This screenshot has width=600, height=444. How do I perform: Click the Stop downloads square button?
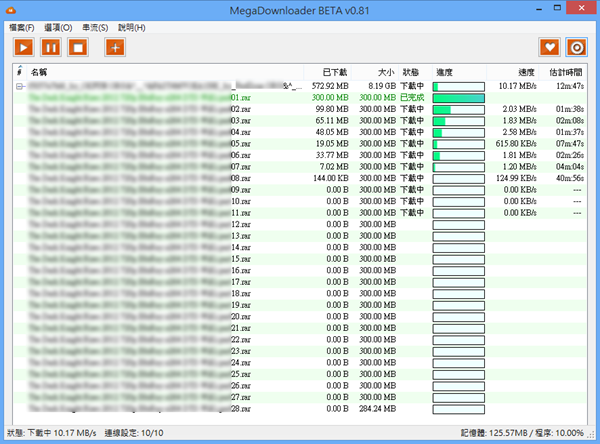tap(77, 46)
